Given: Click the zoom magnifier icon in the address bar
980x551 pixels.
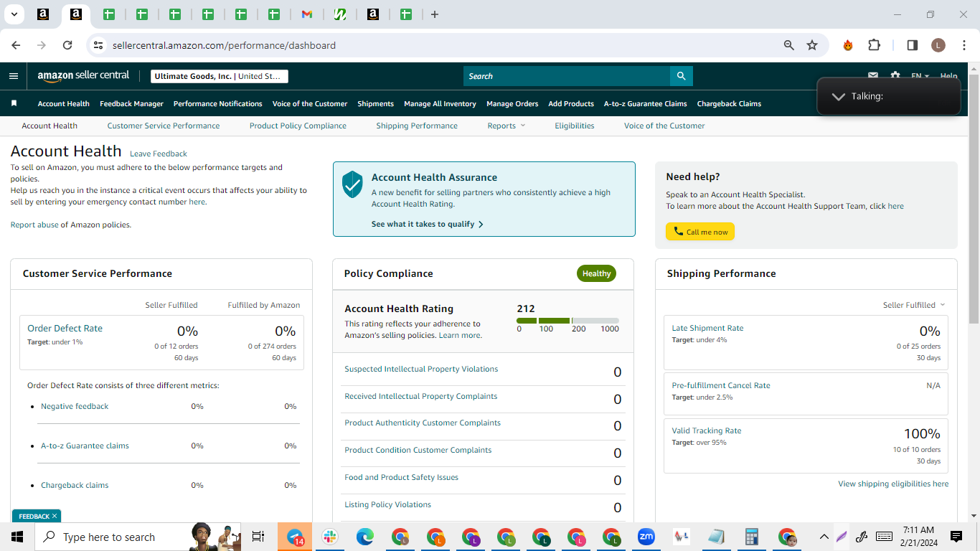Looking at the screenshot, I should (x=789, y=45).
